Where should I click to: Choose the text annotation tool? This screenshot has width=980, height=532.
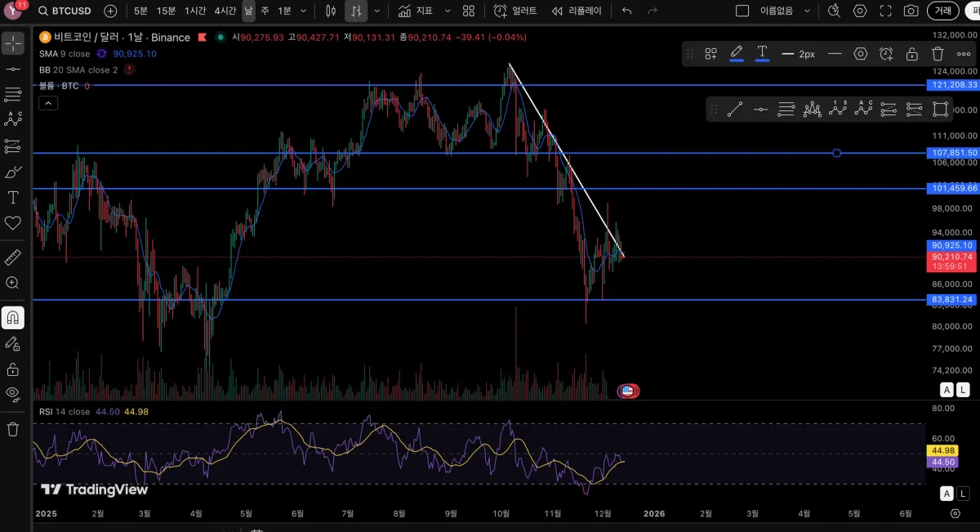(13, 197)
